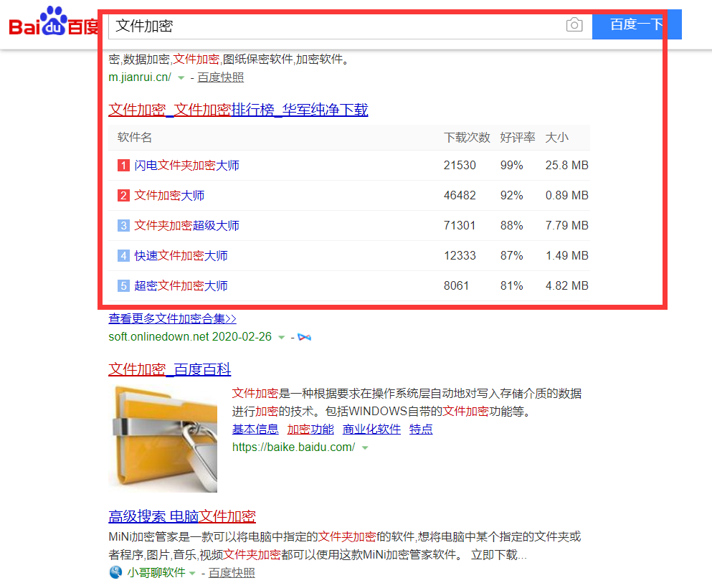Open 百度快照 link beside m.jianrui.cn
The image size is (712, 588).
click(221, 77)
